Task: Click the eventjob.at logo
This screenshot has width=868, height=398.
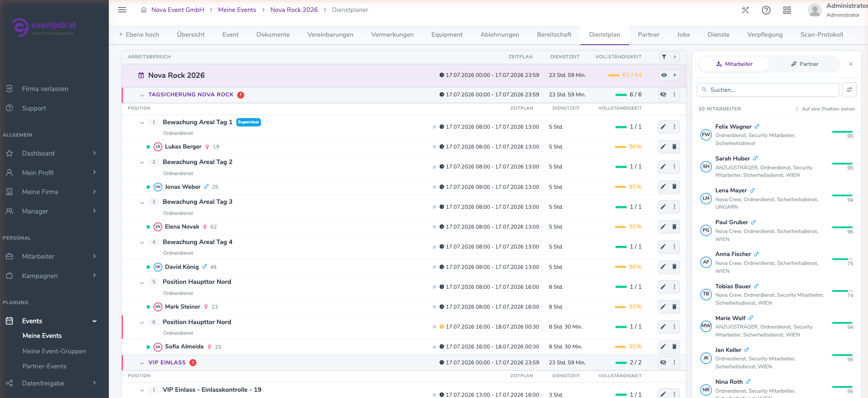Action: (44, 27)
